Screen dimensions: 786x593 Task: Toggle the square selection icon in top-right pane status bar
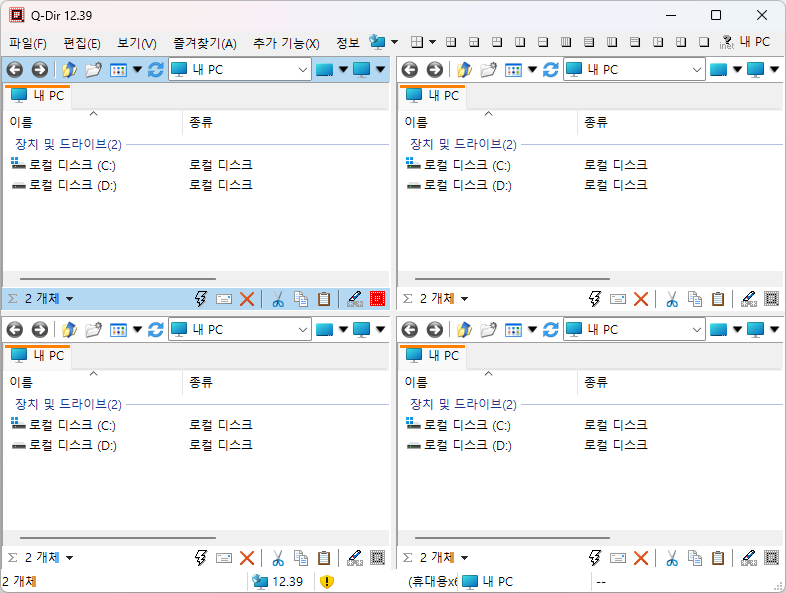pos(771,298)
